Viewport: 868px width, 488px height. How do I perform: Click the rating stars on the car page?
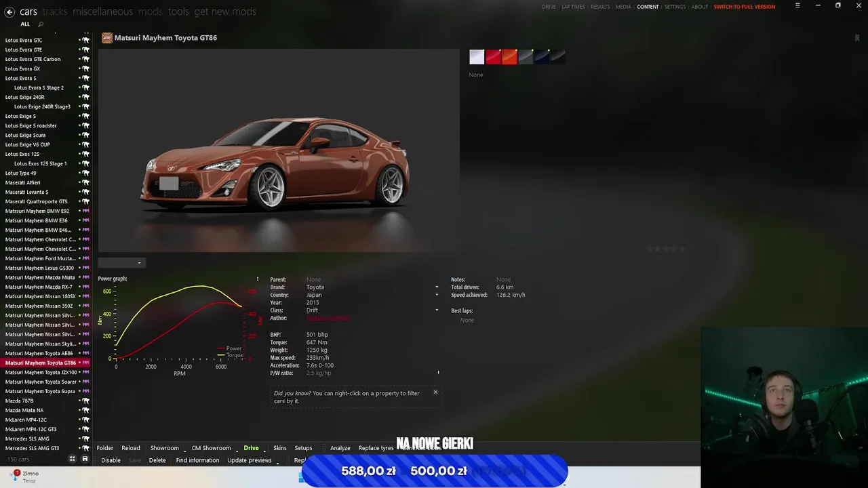pos(666,249)
